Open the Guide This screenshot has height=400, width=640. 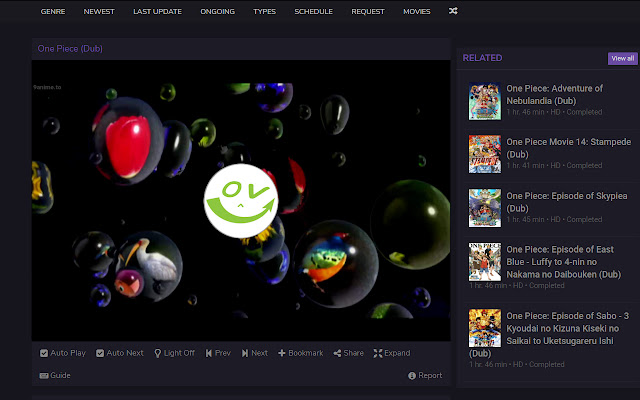click(x=54, y=376)
